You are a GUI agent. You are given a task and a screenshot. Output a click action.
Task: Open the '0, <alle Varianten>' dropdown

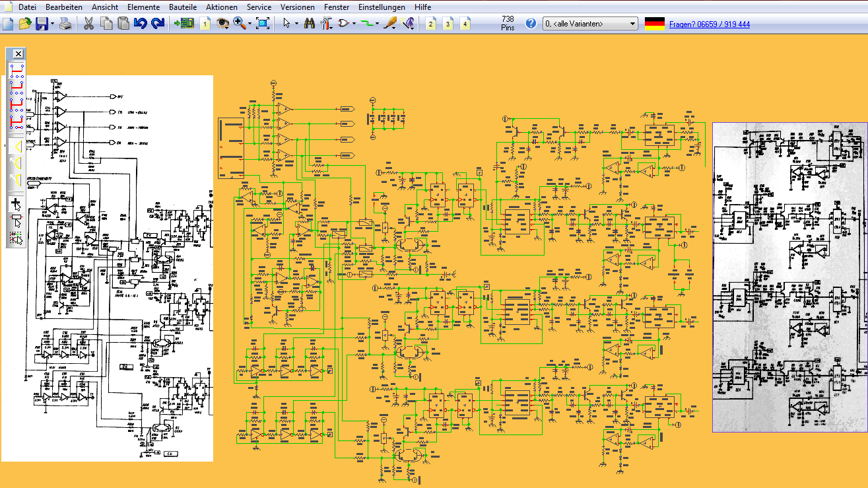[x=590, y=24]
